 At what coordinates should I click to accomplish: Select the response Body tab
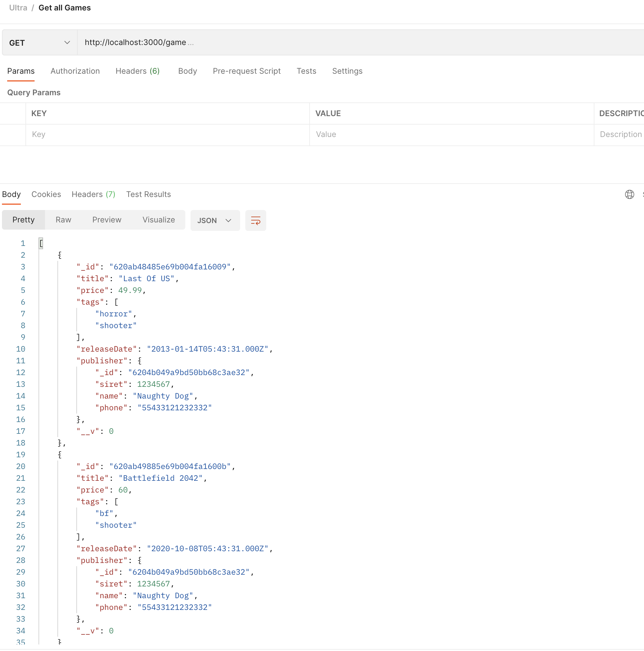click(11, 194)
